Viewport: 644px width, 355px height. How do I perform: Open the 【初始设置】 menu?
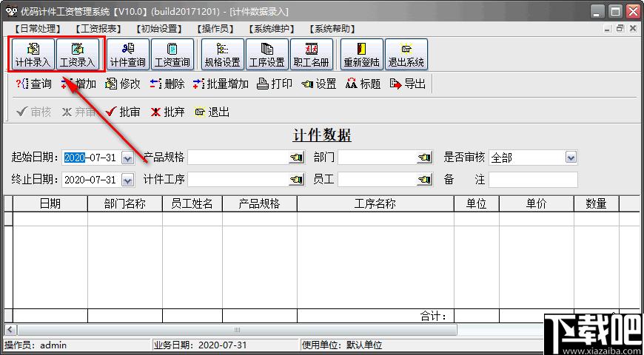click(159, 29)
